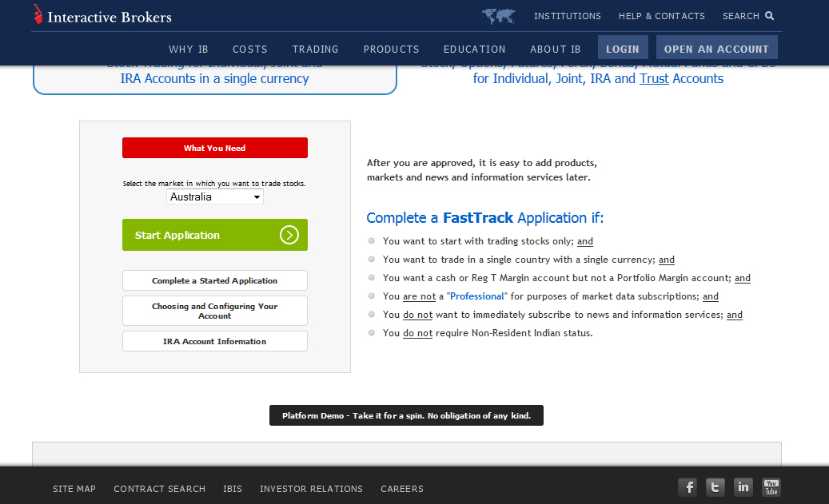The height and width of the screenshot is (504, 829).
Task: Open the ABOUT IB menu
Action: (556, 50)
